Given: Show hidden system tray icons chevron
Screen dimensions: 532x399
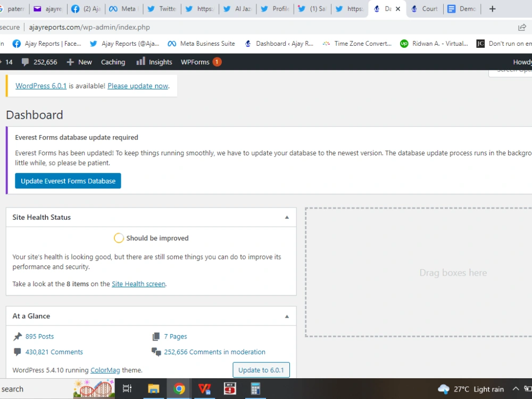Looking at the screenshot, I should [x=516, y=389].
